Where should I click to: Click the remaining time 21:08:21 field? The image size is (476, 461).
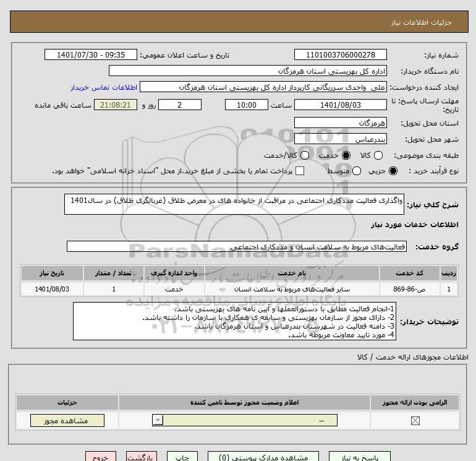coord(116,105)
